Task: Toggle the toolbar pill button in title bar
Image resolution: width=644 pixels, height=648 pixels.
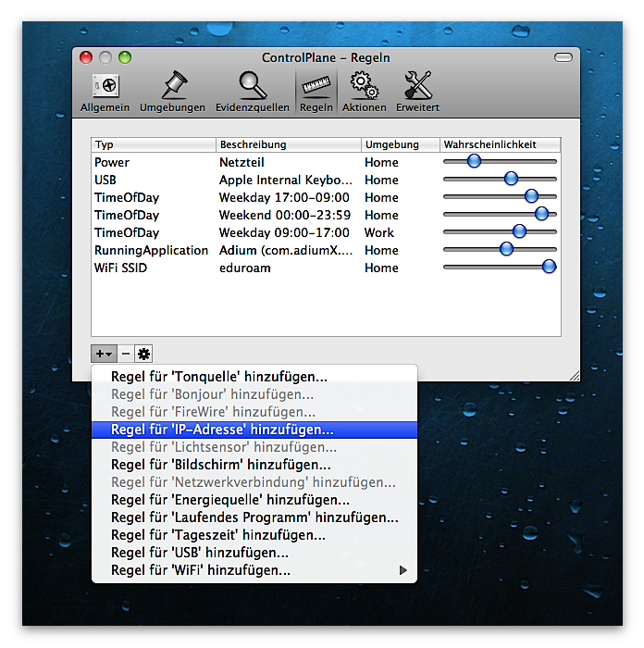Action: pyautogui.click(x=563, y=57)
